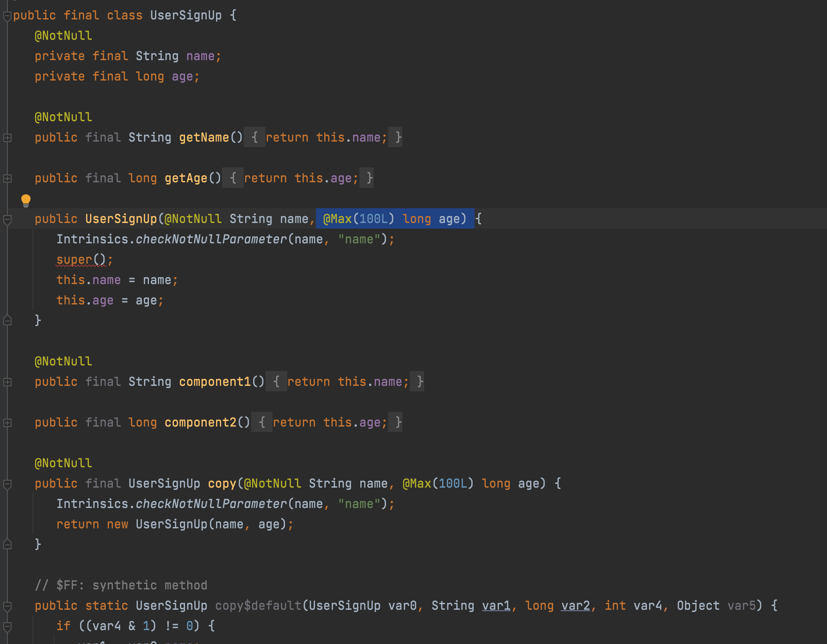Click 'this.name = name;' assignment line

tap(117, 280)
